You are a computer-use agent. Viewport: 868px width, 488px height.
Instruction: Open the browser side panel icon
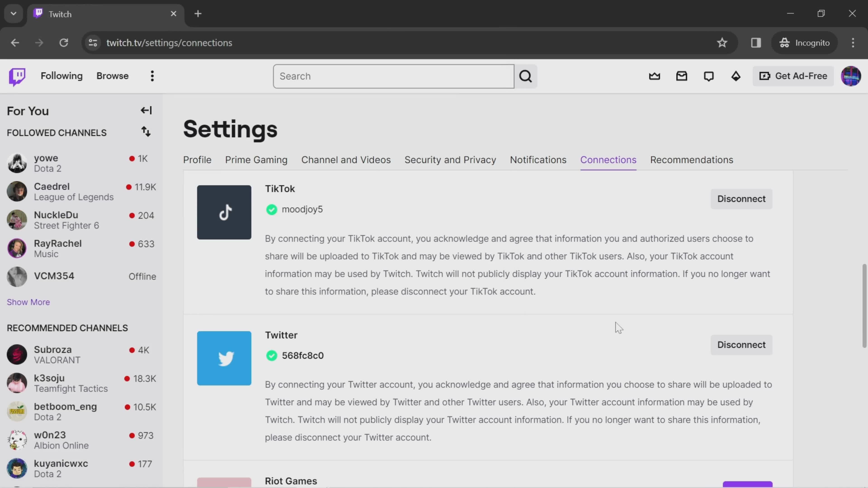tap(756, 43)
